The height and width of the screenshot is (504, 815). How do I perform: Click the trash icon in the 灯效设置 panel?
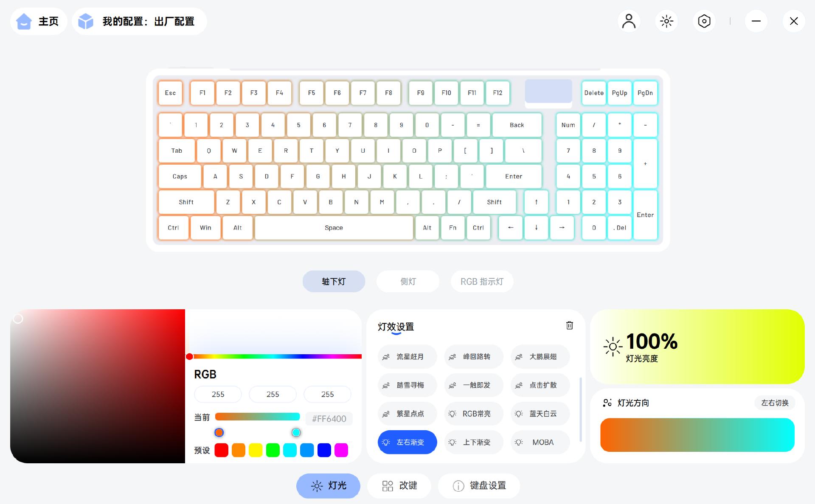tap(569, 325)
